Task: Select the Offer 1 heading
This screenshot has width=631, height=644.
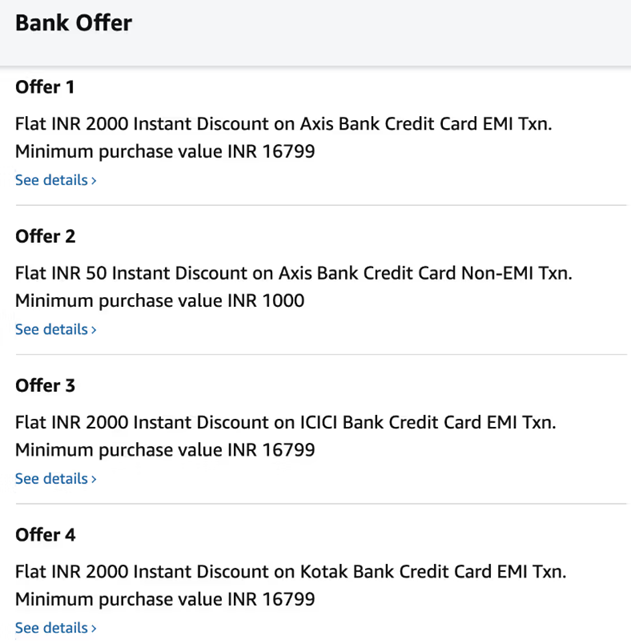Action: pyautogui.click(x=45, y=87)
